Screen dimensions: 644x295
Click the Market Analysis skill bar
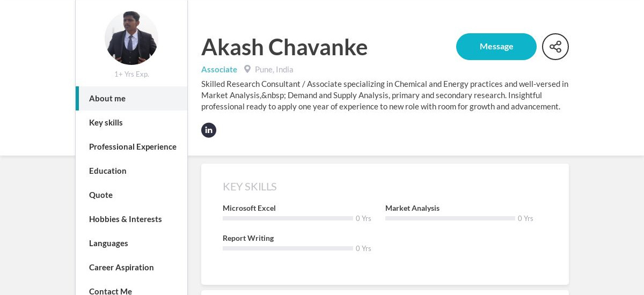[450, 218]
